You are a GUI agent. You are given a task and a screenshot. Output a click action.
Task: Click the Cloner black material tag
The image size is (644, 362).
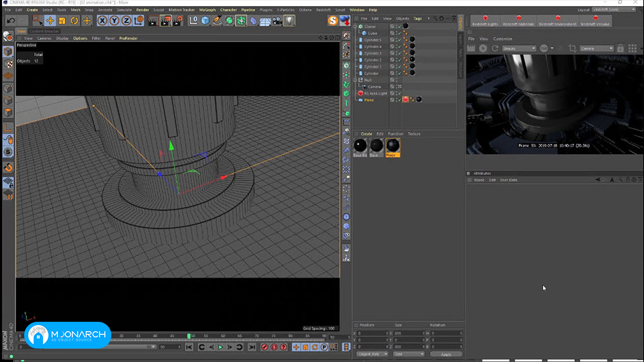pyautogui.click(x=405, y=26)
